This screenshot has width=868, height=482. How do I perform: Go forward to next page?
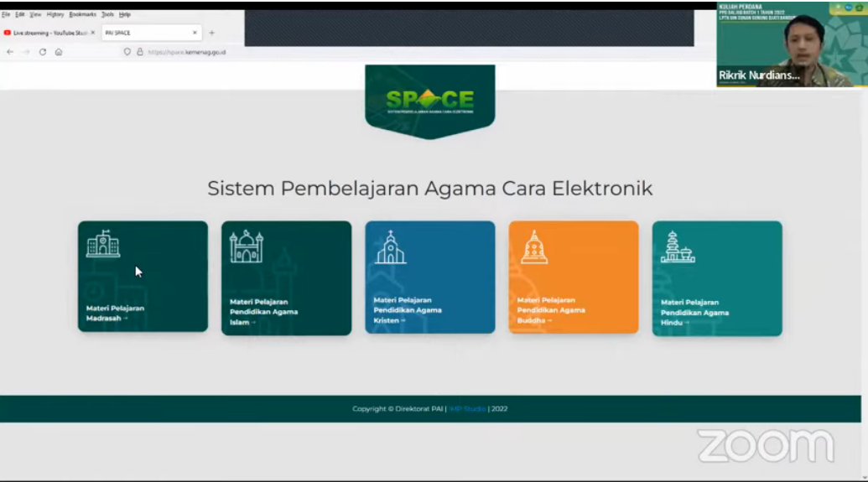(26, 52)
